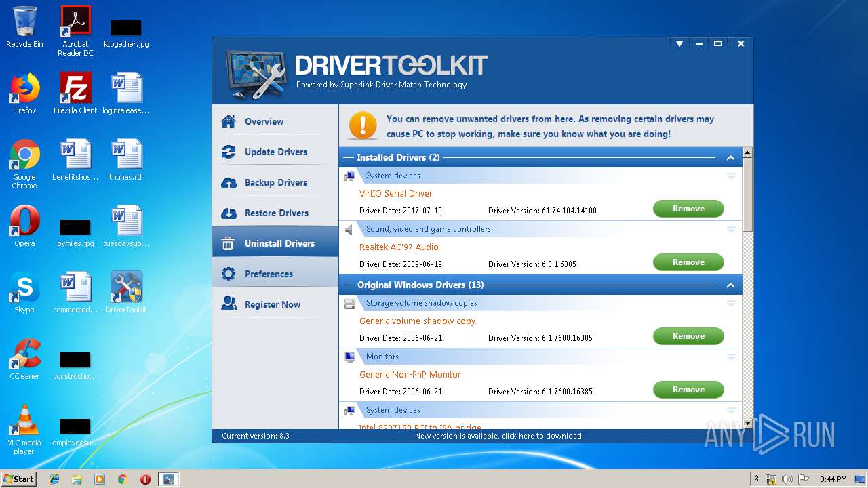
Task: Launch Internet Explorer from taskbar
Action: coord(54,479)
